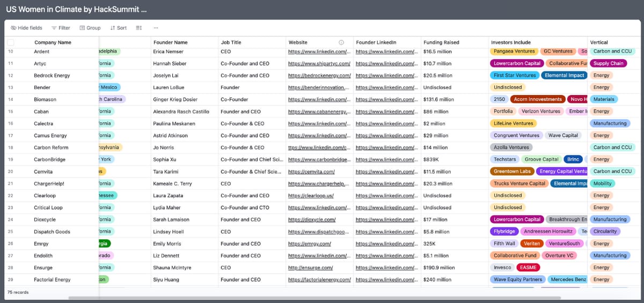Select the Trucks Venture Capital tag
This screenshot has width=644, height=303.
tap(519, 183)
